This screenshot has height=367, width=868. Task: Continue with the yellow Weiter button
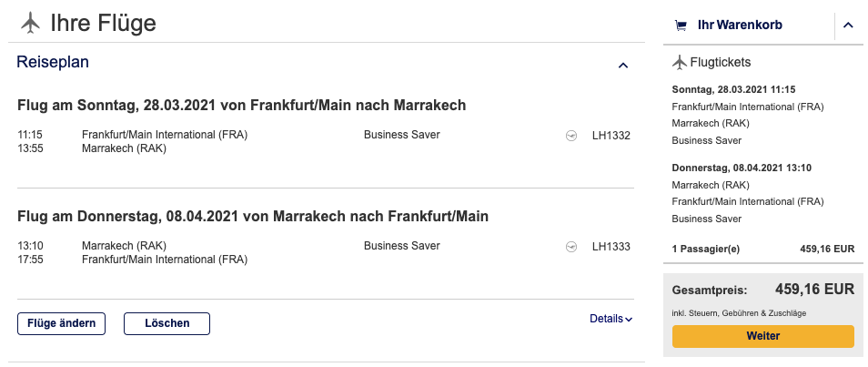(x=762, y=336)
